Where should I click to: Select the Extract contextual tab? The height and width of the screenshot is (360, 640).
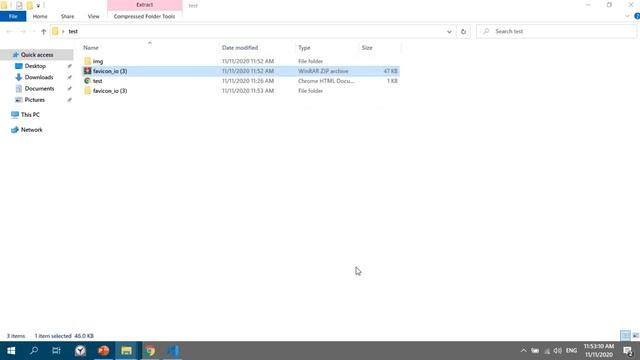coord(144,5)
